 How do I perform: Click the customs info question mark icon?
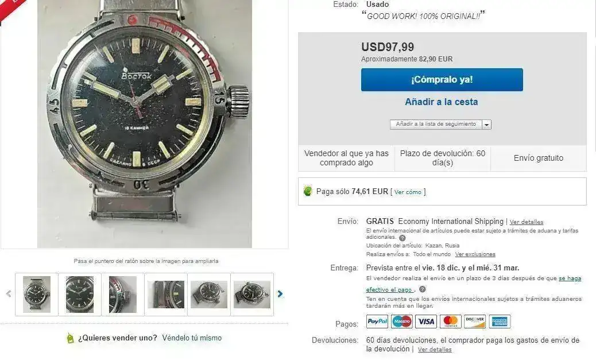coord(402,238)
